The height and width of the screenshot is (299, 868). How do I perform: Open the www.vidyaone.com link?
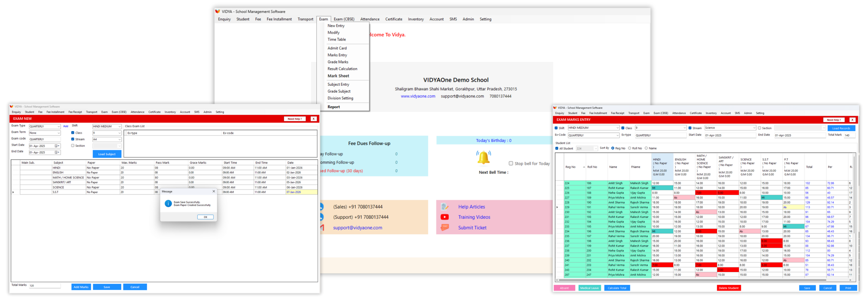418,96
